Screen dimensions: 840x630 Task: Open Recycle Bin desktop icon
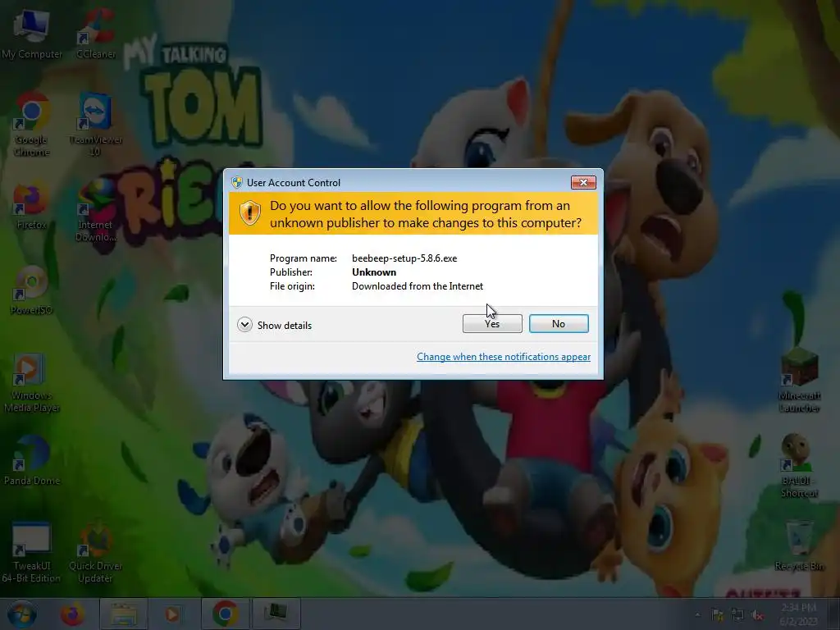point(799,546)
